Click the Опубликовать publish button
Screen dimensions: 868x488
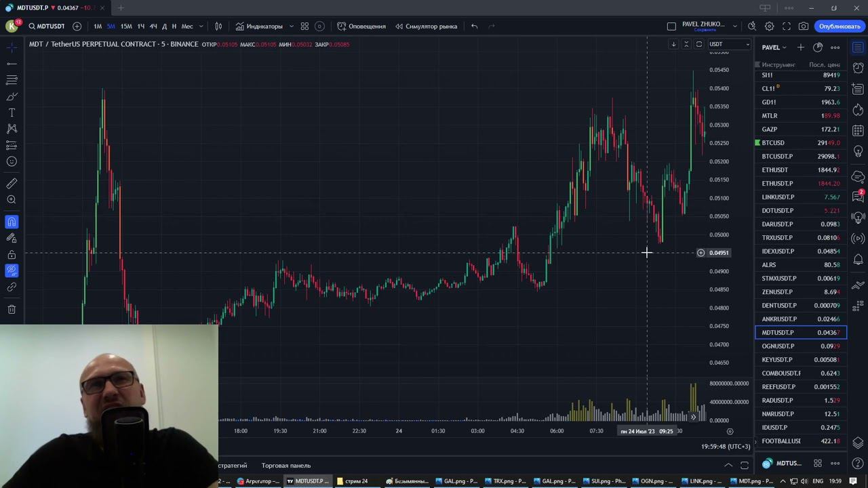point(840,26)
